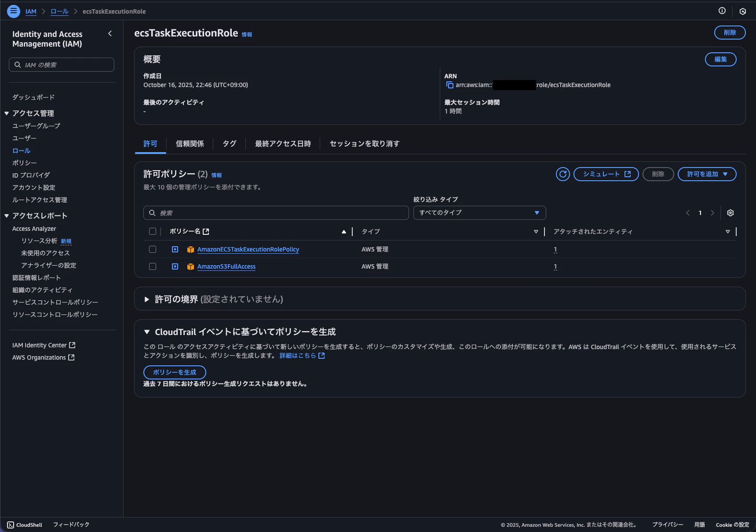
Task: Refresh the permissions policies list
Action: click(563, 174)
